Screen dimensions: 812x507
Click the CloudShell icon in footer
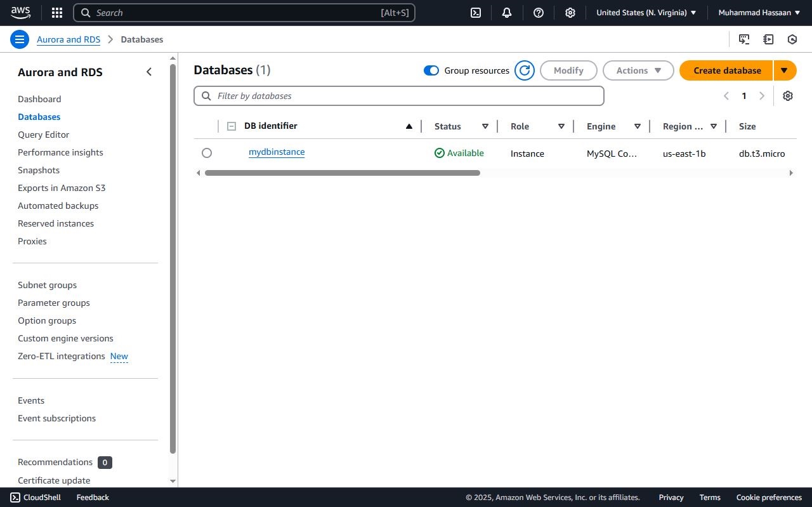15,497
